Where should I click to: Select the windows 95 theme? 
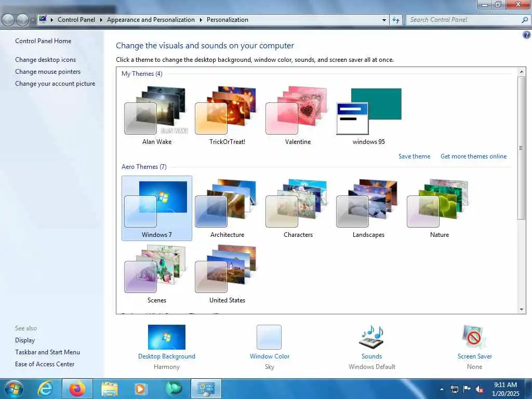369,115
